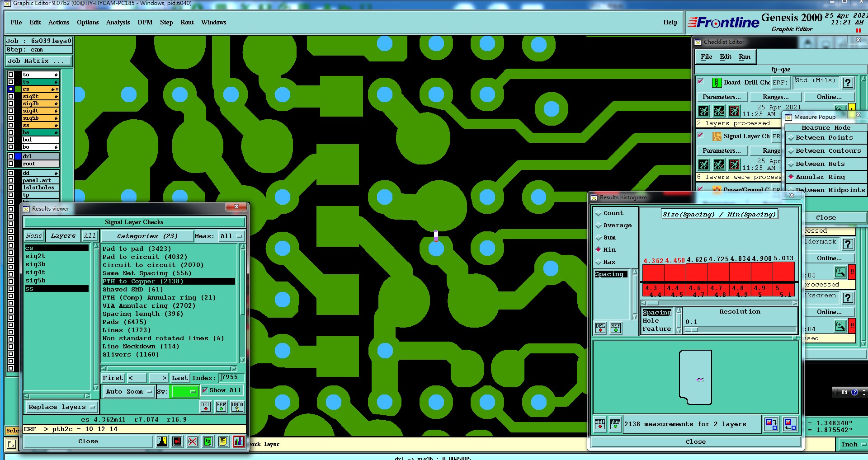Click the second running-man icon under Board-Drill Checks
This screenshot has height=460, width=868.
[719, 111]
